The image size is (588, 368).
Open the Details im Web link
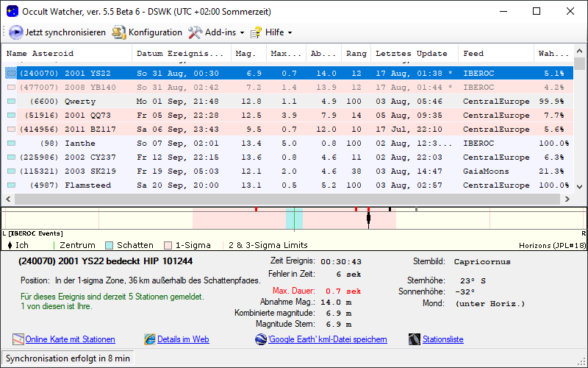tap(183, 339)
